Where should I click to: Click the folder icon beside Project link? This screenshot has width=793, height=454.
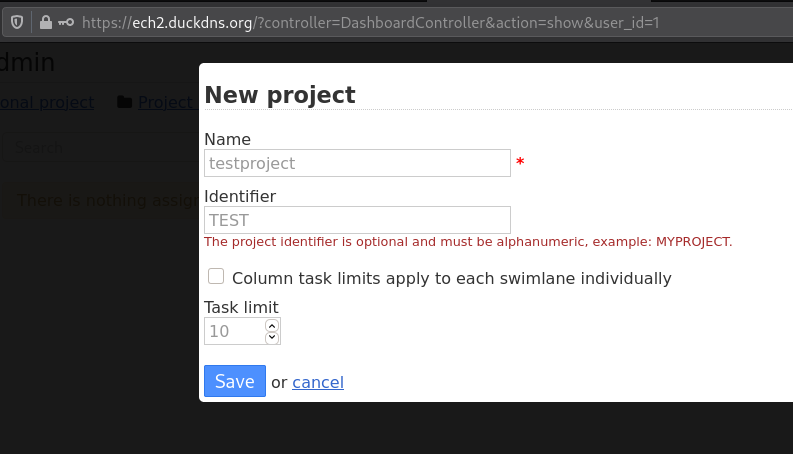point(124,102)
